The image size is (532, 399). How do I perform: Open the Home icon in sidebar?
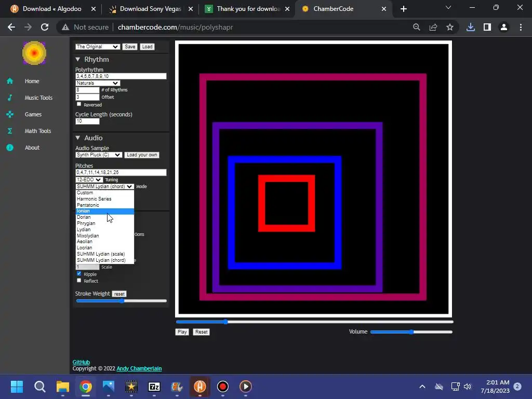coord(10,81)
